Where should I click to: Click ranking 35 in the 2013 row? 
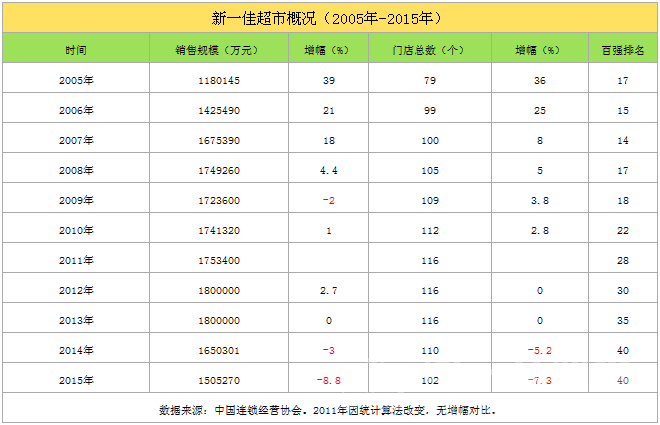623,321
